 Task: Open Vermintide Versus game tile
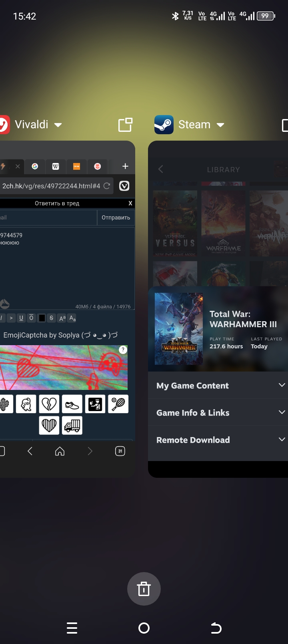click(175, 223)
